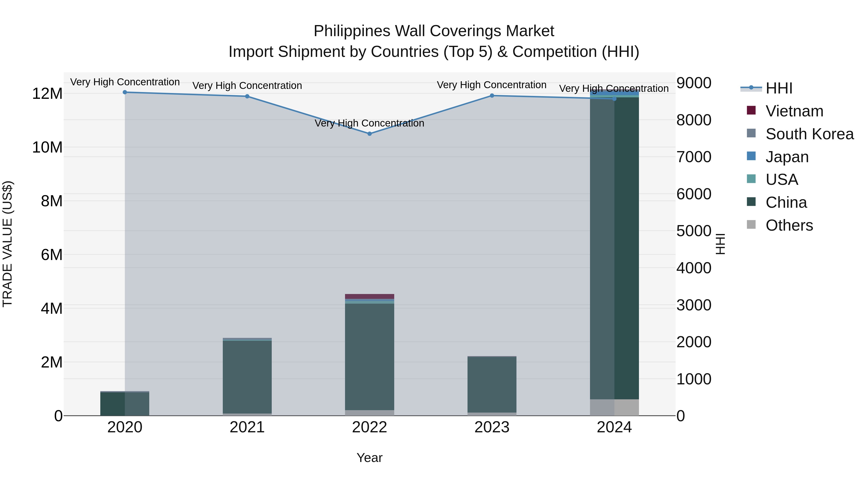
Task: Click the 2022 HHI data point
Action: click(369, 134)
